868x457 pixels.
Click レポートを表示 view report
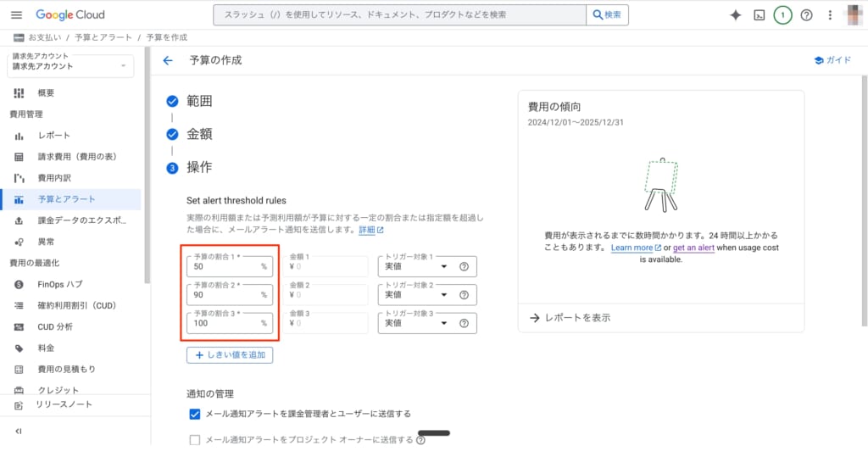tap(570, 318)
